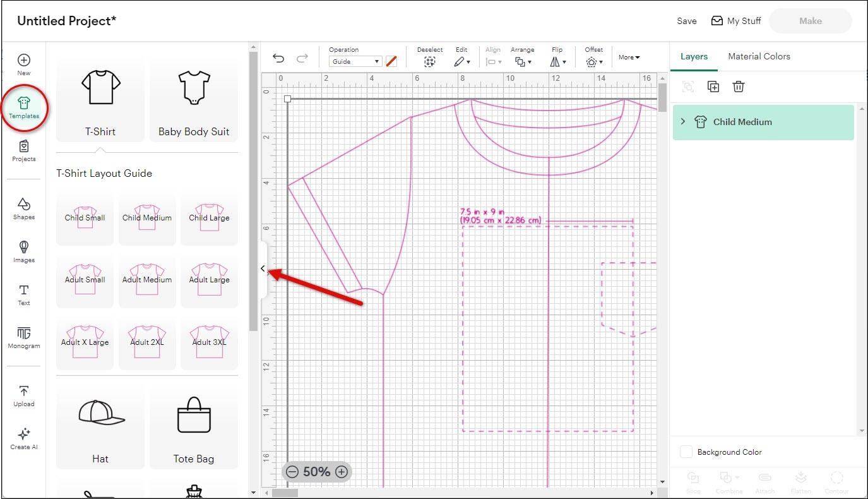868x499 pixels.
Task: Delete layer with trash icon
Action: pyautogui.click(x=739, y=87)
